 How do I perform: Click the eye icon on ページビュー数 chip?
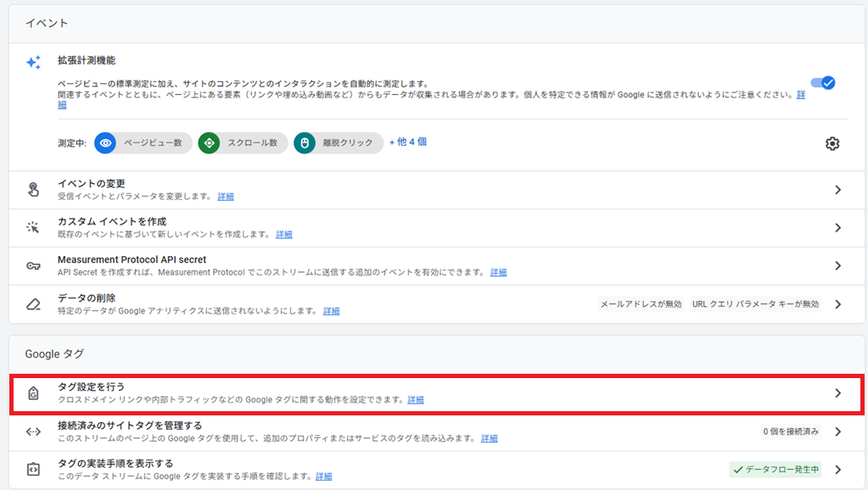tap(106, 143)
